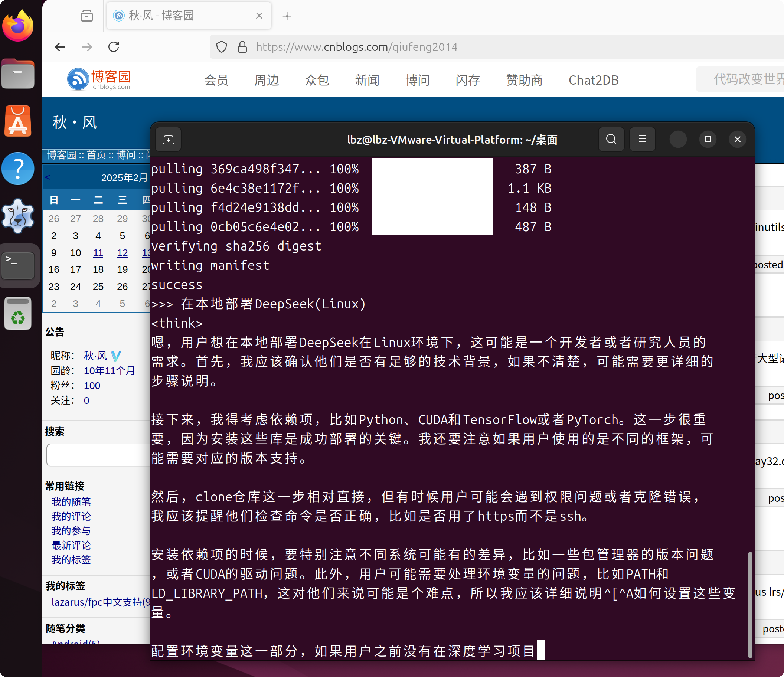
Task: Open the 会员 navigation item
Action: 216,80
